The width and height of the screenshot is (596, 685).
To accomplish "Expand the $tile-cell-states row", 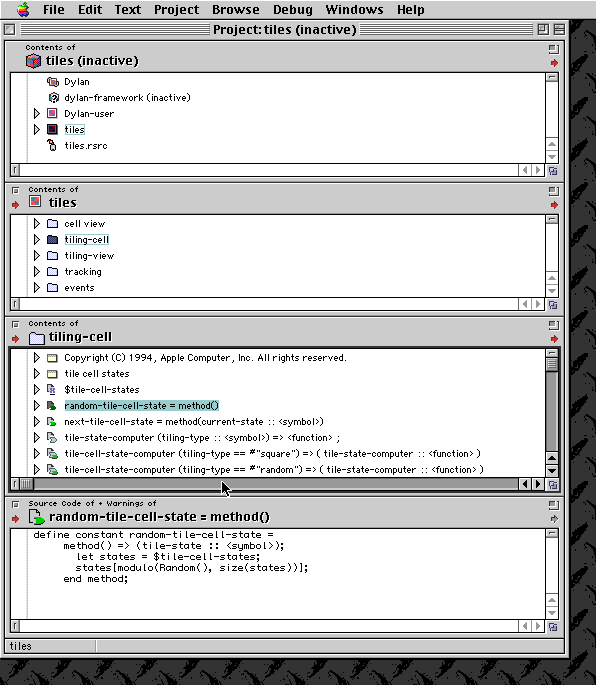I will coord(37,390).
